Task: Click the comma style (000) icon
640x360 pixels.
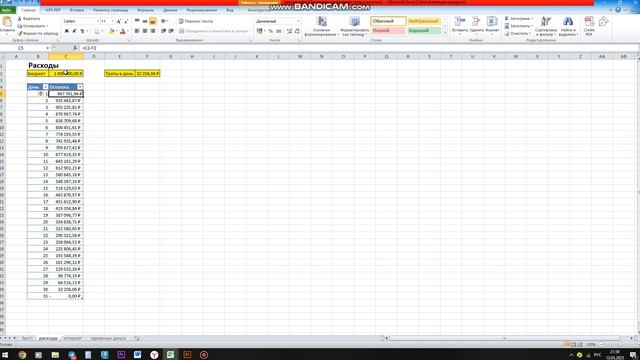Action: (279, 31)
